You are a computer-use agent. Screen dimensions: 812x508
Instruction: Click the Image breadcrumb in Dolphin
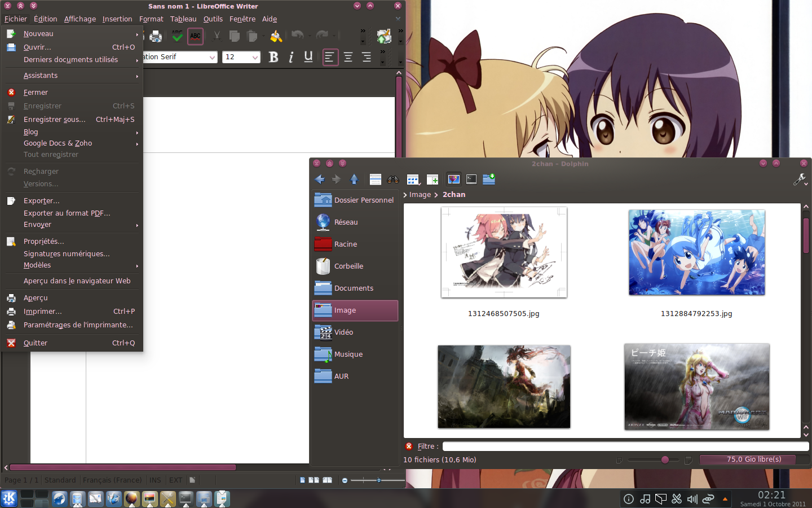pyautogui.click(x=420, y=195)
